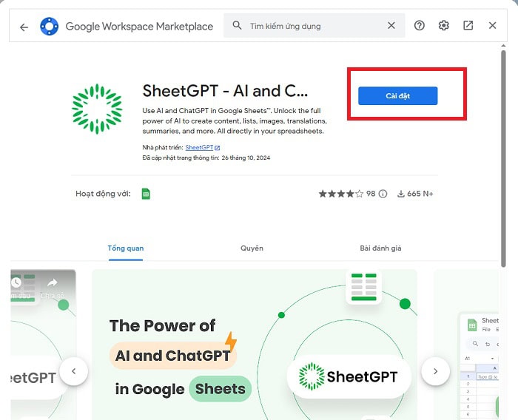Click the Google Workspace Marketplace logo

click(49, 27)
